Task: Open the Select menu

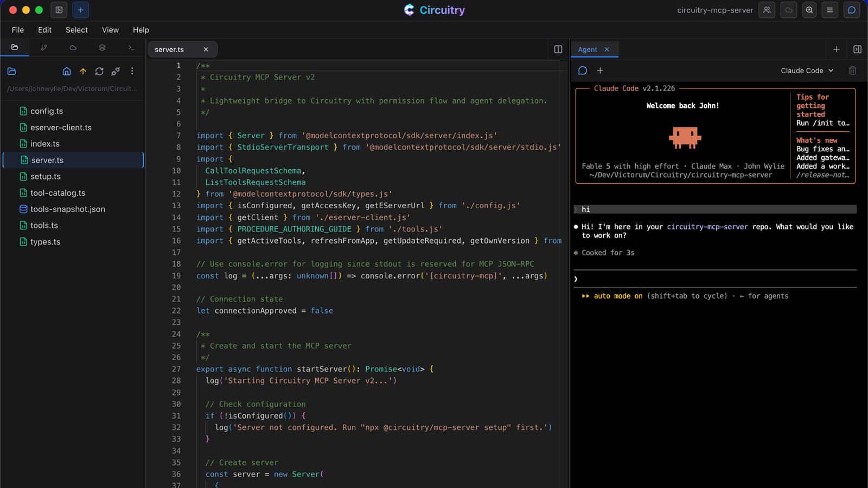Action: pos(76,30)
